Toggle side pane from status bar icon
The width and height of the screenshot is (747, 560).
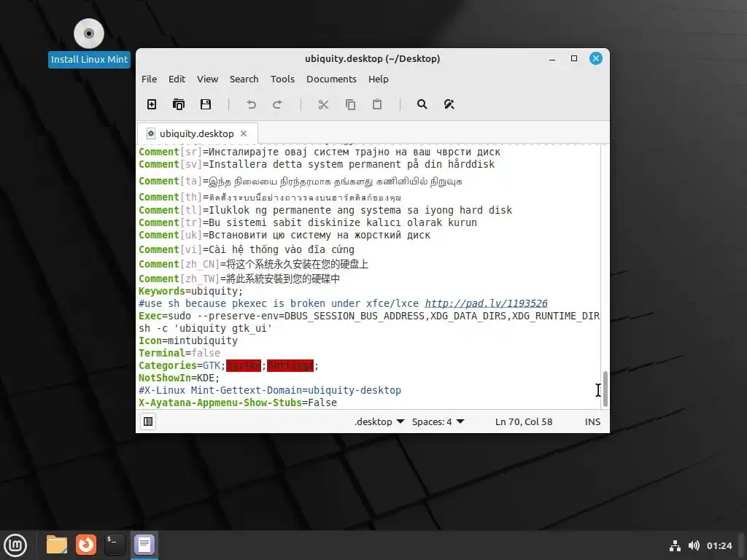tap(148, 421)
